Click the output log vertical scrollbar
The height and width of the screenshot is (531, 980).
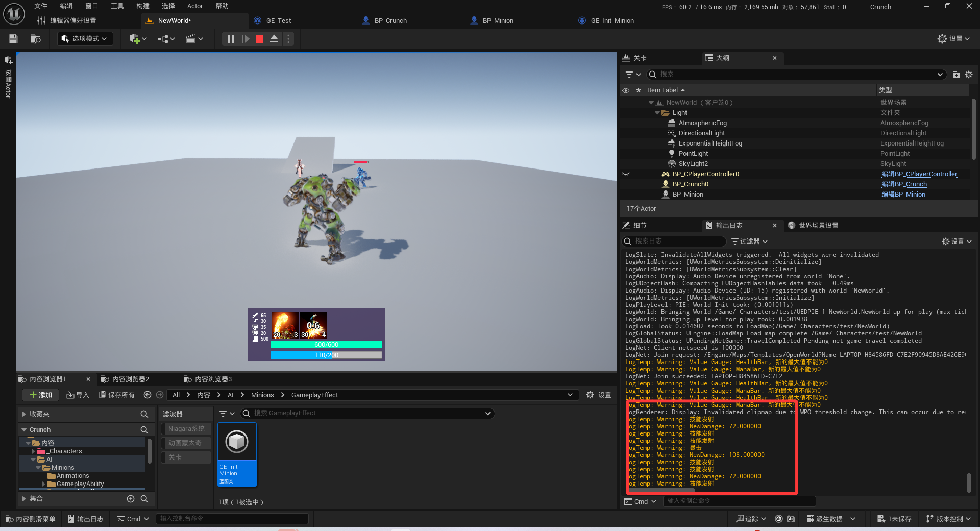coord(969,482)
